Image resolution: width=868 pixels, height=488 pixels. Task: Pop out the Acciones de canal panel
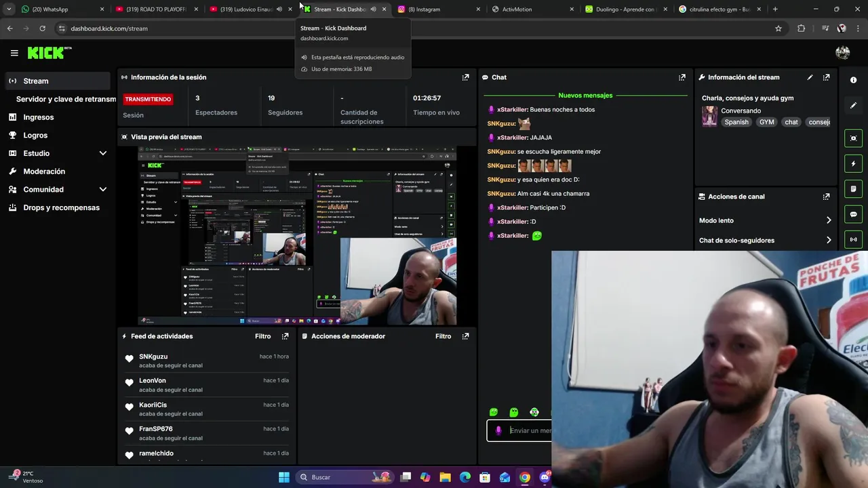point(826,197)
